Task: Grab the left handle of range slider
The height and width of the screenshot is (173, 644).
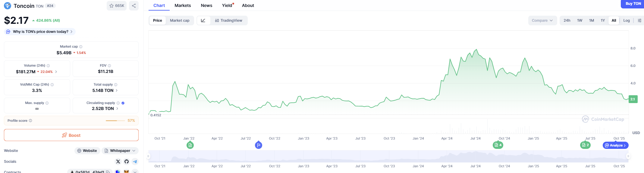Action: tap(148, 156)
